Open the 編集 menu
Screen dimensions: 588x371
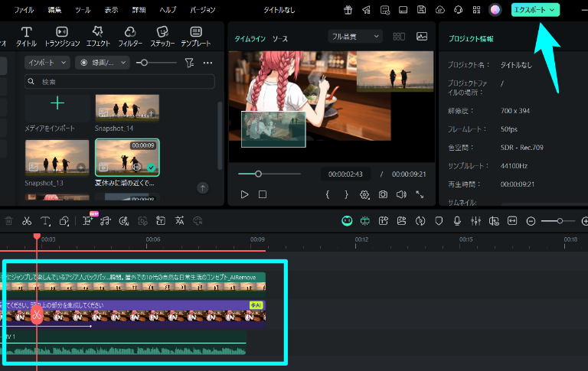tap(55, 10)
